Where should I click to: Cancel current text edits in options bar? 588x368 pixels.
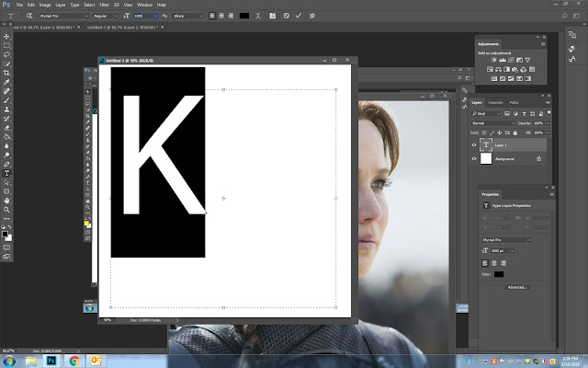coord(286,16)
